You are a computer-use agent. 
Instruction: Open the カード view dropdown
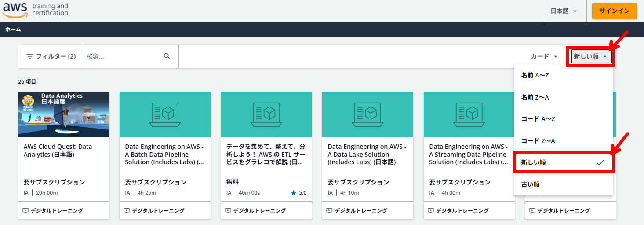544,56
